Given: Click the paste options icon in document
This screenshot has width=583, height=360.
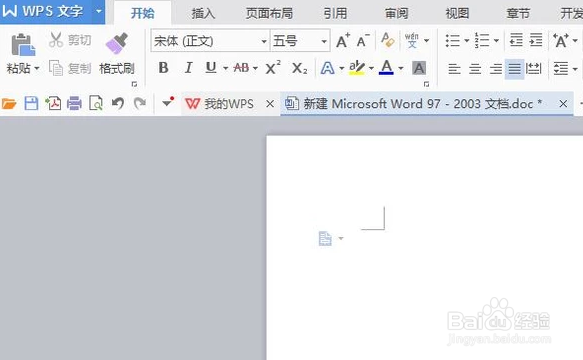Looking at the screenshot, I should (x=325, y=238).
